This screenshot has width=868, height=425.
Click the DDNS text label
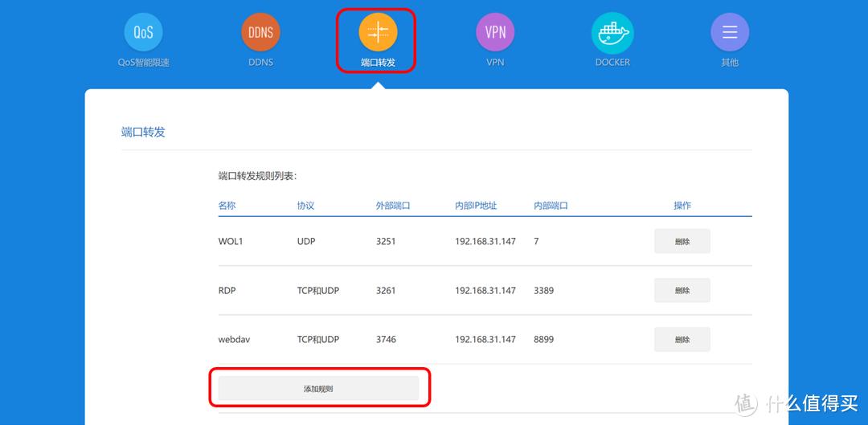260,63
